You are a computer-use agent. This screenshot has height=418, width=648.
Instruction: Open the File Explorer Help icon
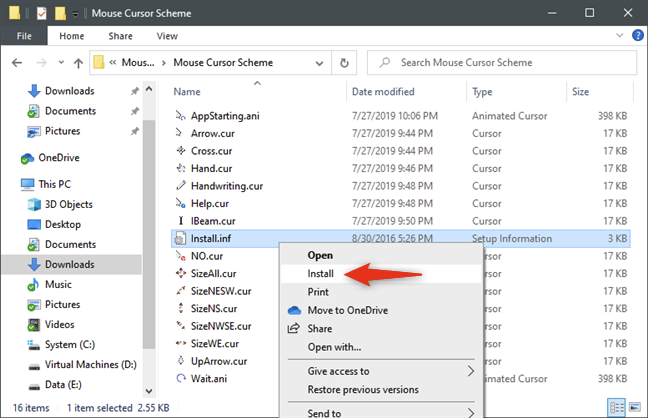pyautogui.click(x=638, y=36)
